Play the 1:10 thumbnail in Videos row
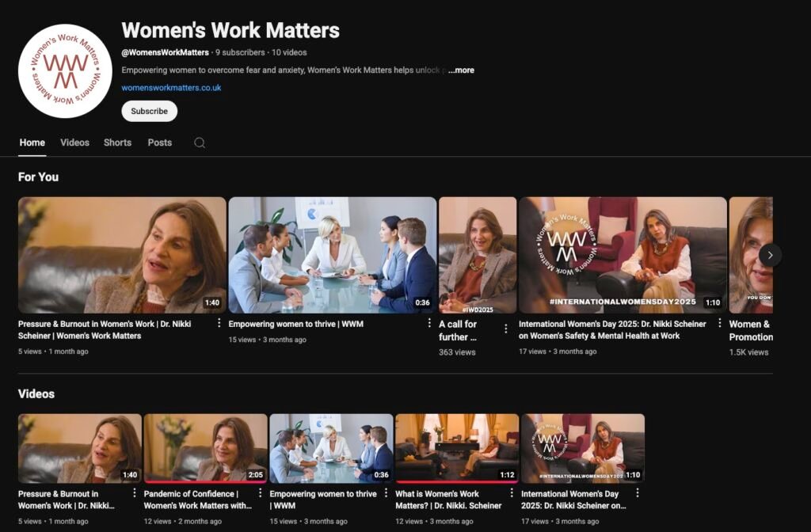 583,448
